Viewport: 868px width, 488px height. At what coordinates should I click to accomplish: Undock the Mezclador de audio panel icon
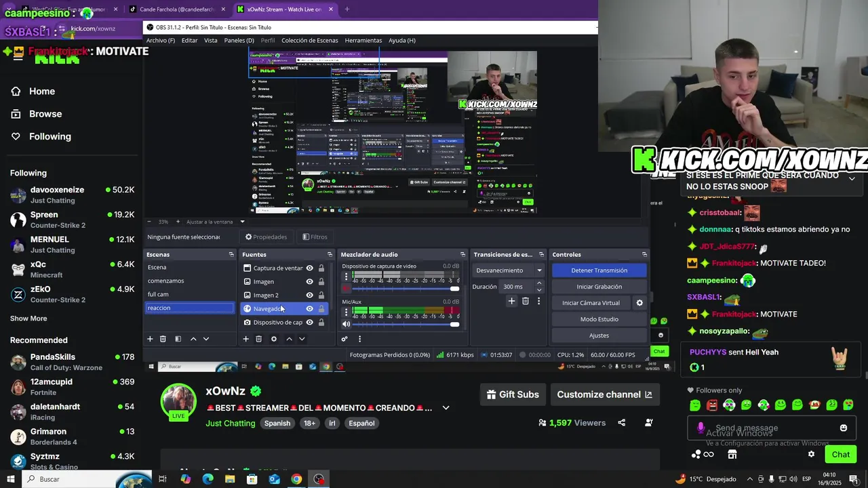(x=462, y=255)
